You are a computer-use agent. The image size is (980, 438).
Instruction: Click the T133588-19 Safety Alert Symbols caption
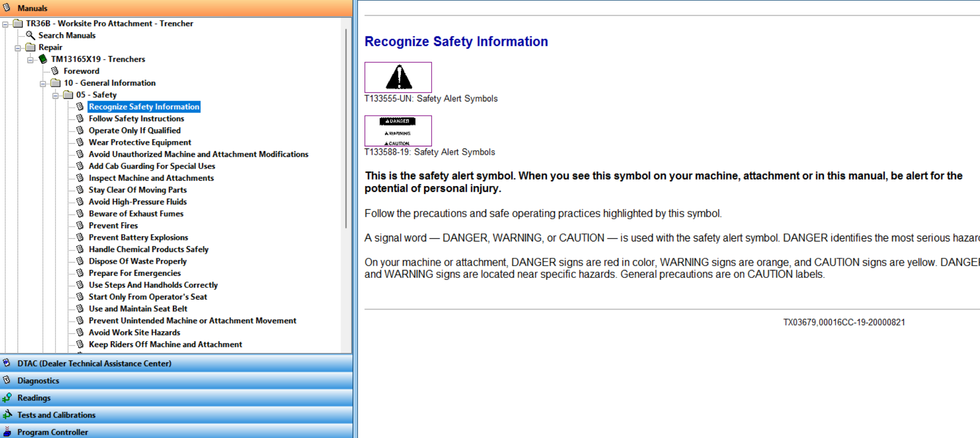(430, 152)
